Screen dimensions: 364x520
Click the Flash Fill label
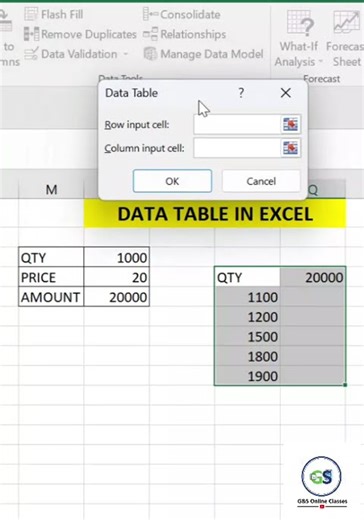(62, 14)
